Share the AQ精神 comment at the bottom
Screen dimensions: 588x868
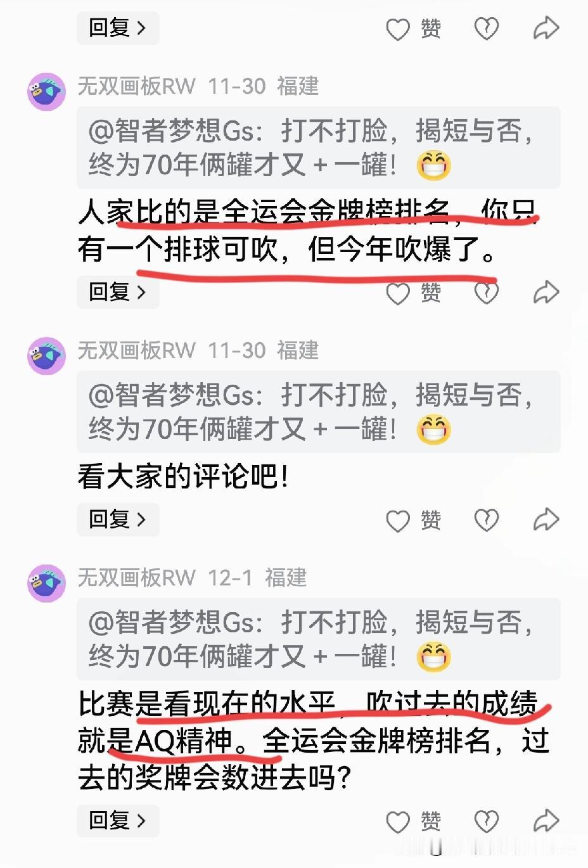546,821
